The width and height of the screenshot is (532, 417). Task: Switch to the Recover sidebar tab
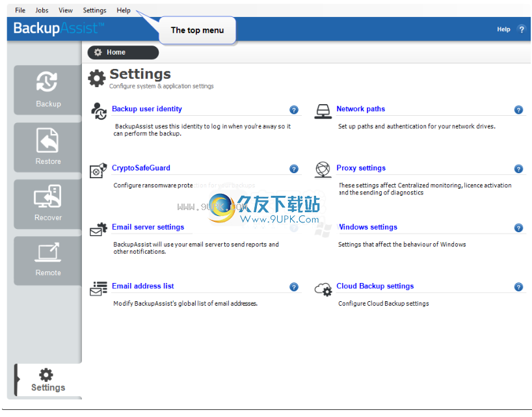click(48, 204)
